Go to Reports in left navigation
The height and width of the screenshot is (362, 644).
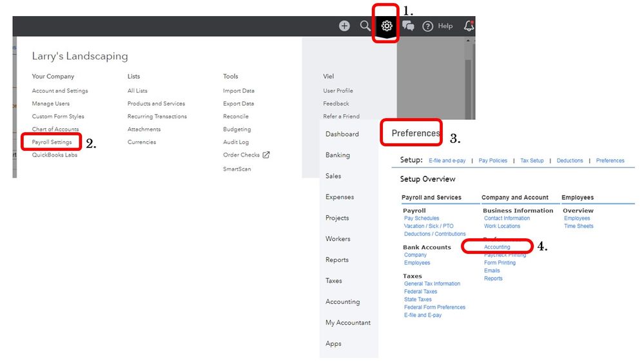pos(337,260)
